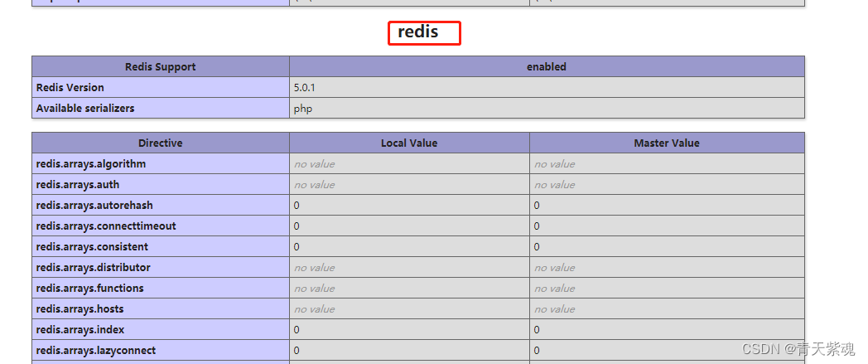Select the redis.arrays.hosts directive
The height and width of the screenshot is (364, 868).
tap(80, 308)
